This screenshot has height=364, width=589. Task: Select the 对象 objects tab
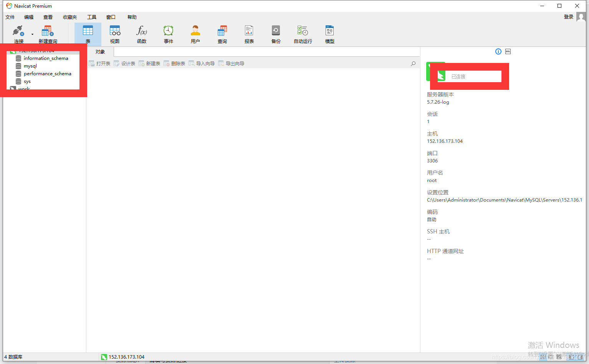[100, 52]
